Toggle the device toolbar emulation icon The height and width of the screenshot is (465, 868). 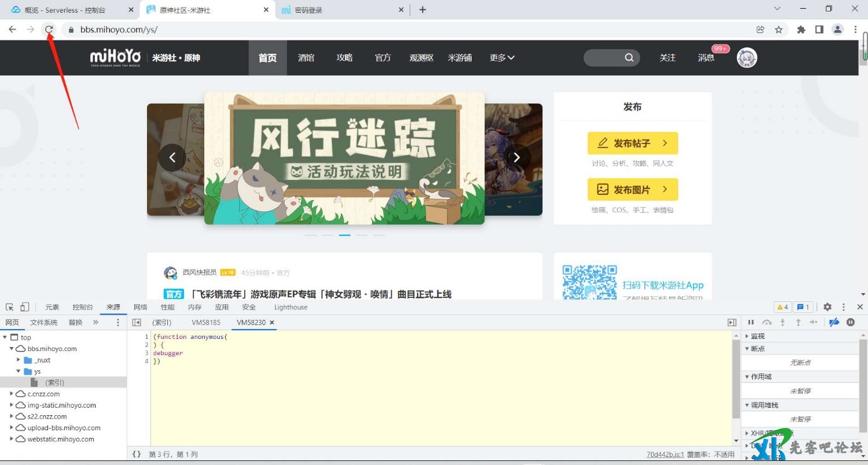coord(25,307)
